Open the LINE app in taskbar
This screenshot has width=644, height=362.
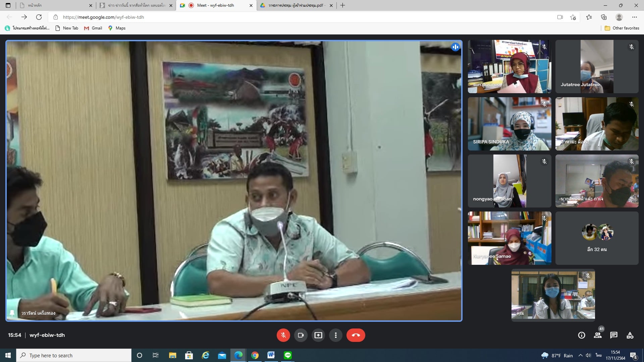(287, 355)
